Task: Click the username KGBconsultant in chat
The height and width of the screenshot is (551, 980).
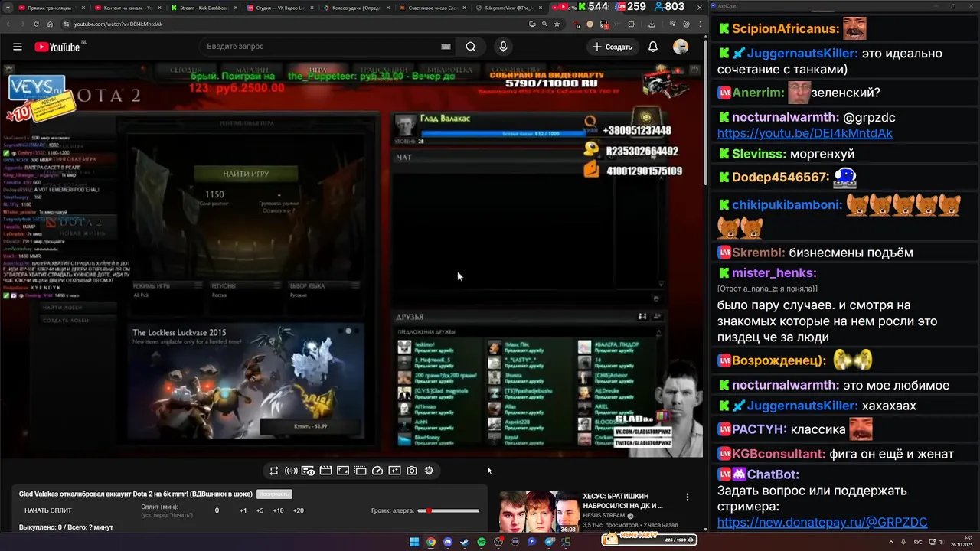Action: (x=779, y=454)
